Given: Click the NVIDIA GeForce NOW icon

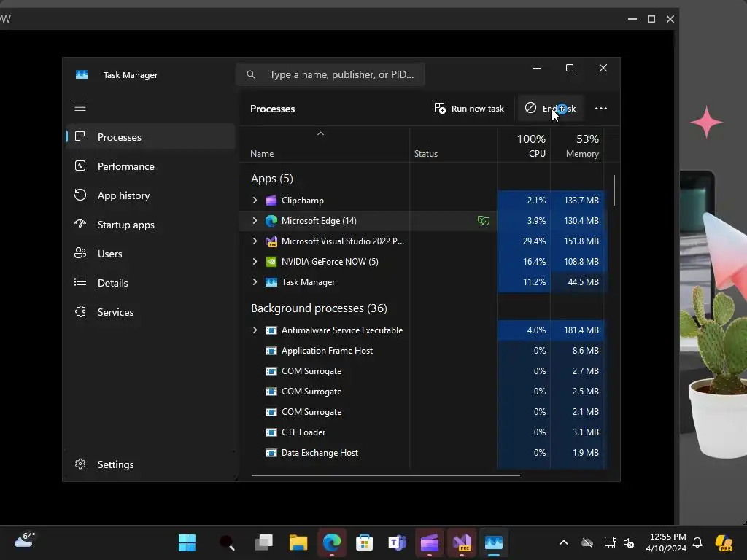Looking at the screenshot, I should point(271,262).
